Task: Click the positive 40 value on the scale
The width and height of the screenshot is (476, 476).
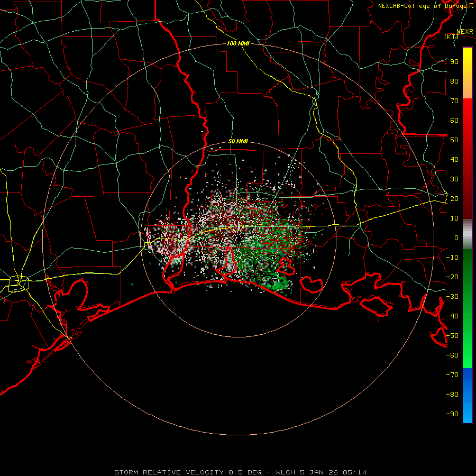Action: (x=454, y=160)
